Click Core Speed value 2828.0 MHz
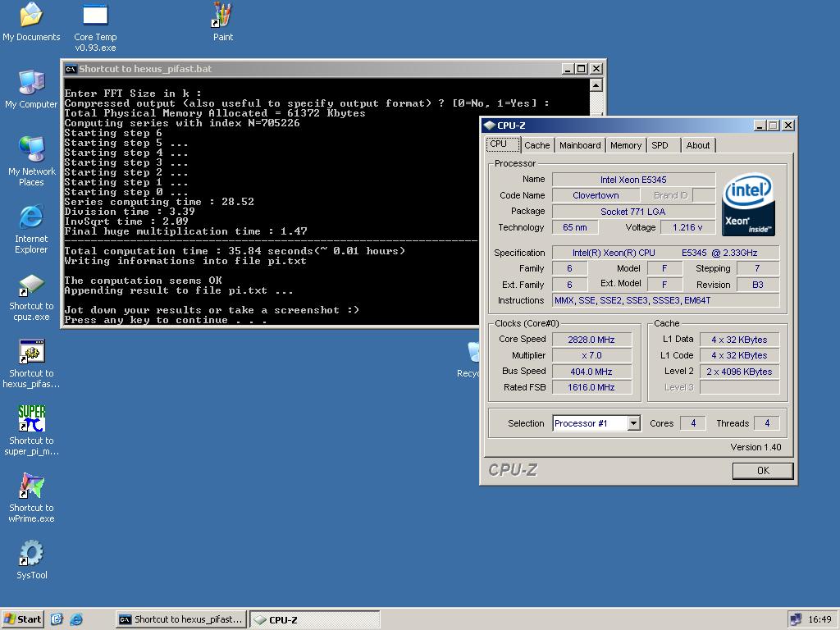 click(x=591, y=340)
